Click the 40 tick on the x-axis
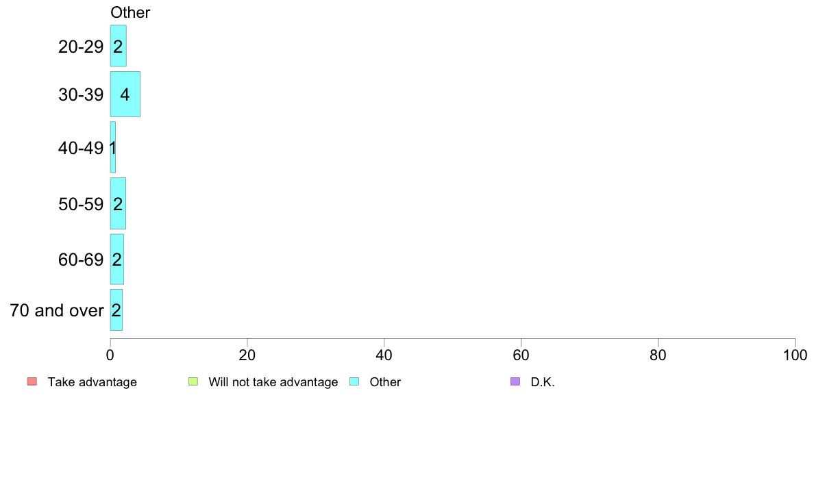 pyautogui.click(x=384, y=355)
